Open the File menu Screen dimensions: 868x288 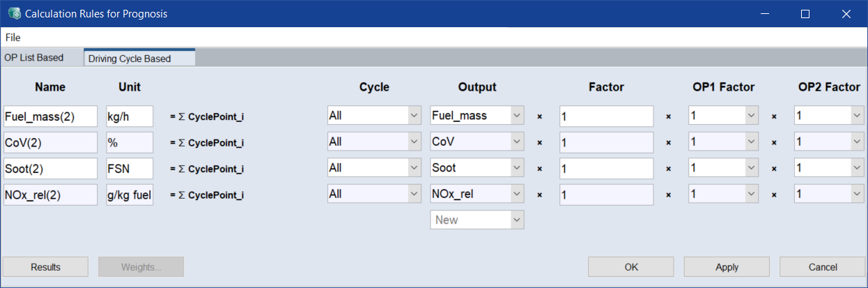13,38
